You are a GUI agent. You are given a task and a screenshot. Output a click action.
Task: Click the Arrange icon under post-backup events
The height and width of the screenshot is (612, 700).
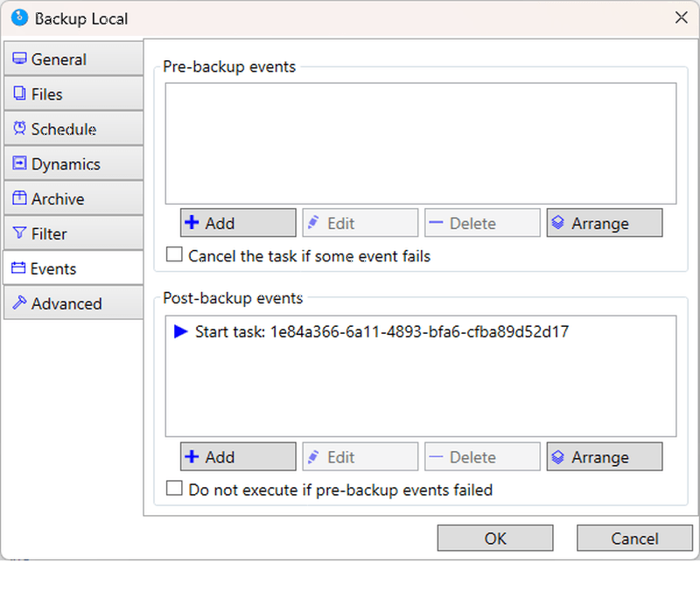pos(557,456)
